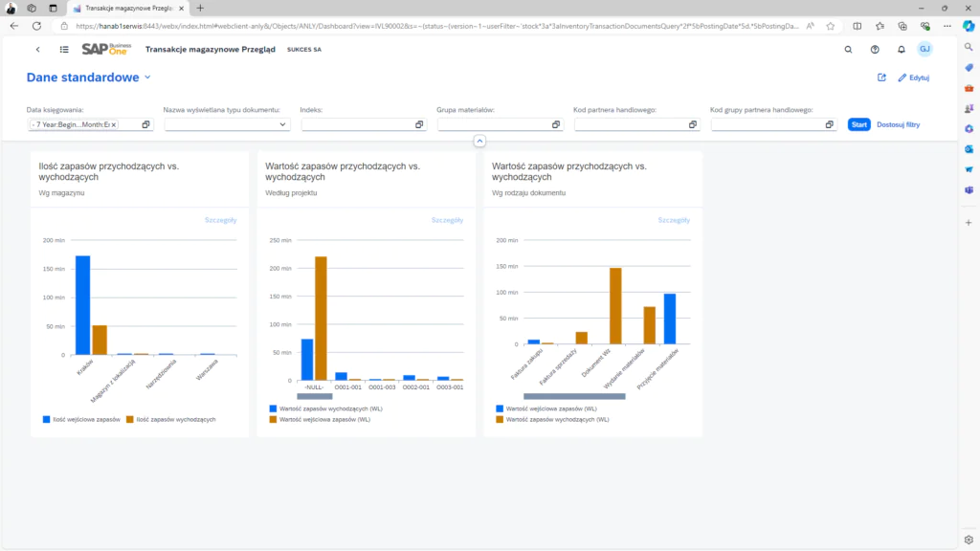Click the back arrow in SAP header
This screenshot has height=551, width=980.
(x=37, y=49)
